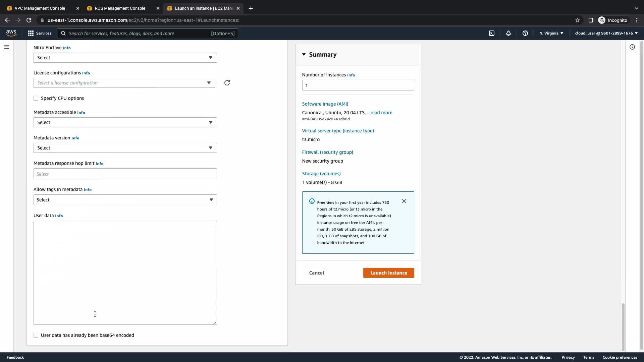
Task: Open AWS CloudShell icon in header
Action: (492, 33)
